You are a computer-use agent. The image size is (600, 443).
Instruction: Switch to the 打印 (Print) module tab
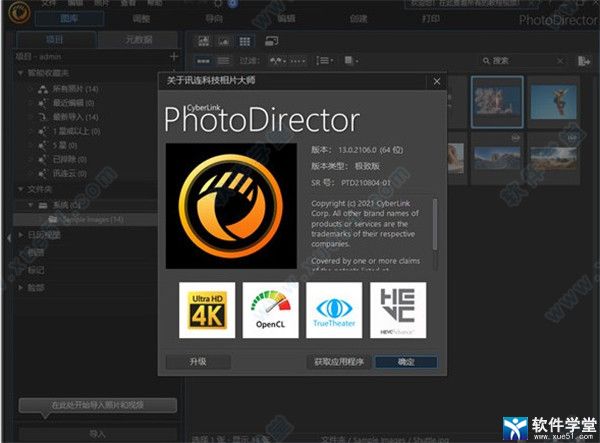pyautogui.click(x=431, y=18)
